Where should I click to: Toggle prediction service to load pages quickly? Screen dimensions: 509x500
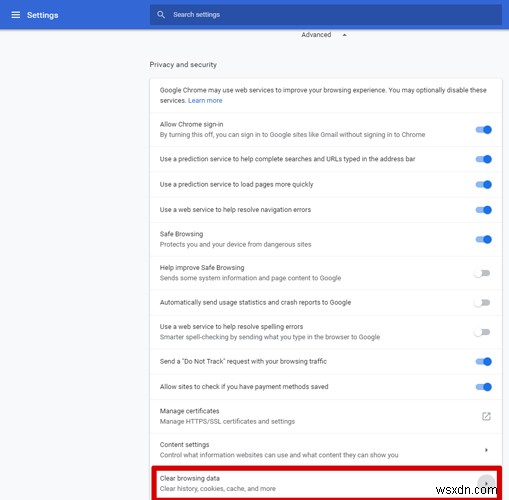[x=483, y=184]
